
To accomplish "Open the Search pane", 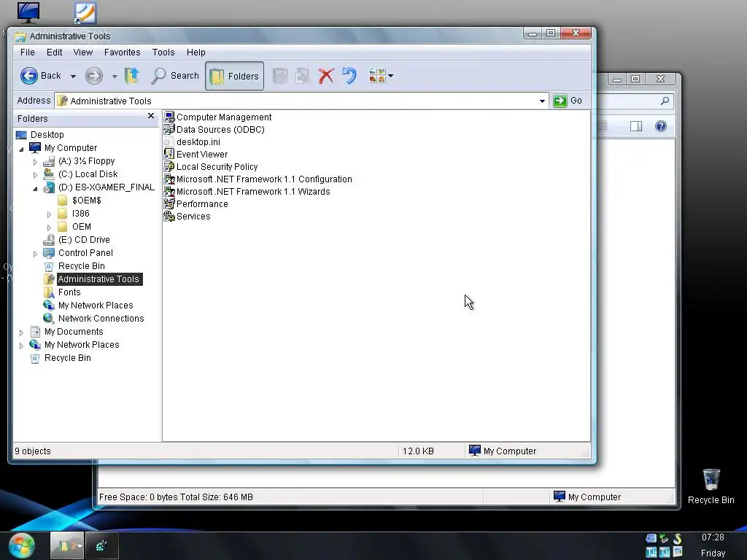I will pos(175,76).
